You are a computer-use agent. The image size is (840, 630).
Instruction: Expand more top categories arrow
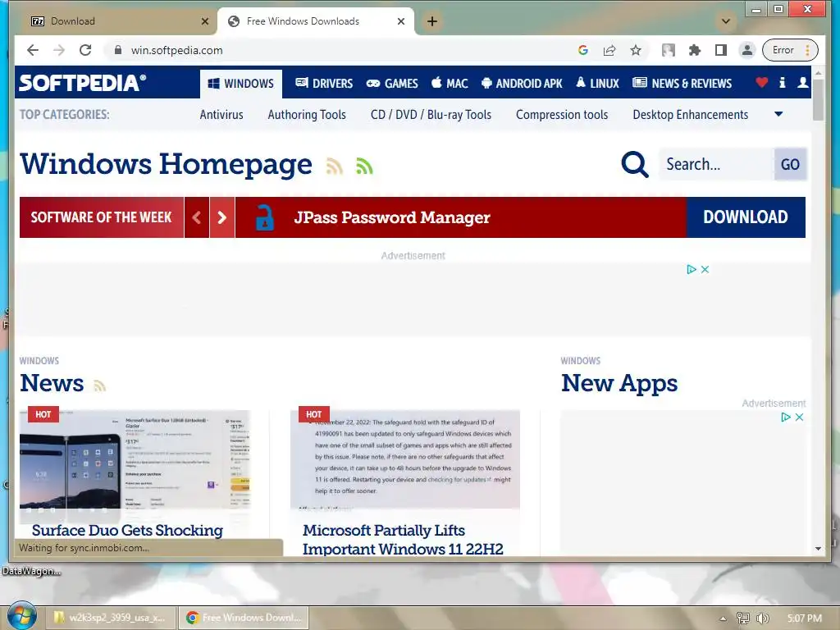pyautogui.click(x=779, y=114)
